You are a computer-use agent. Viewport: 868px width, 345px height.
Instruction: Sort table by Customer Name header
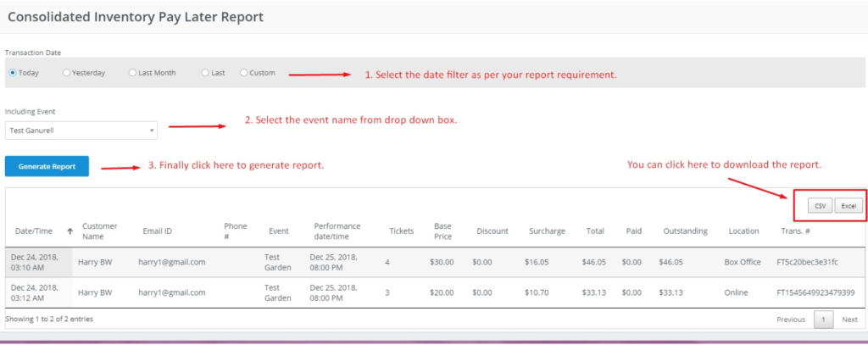[x=100, y=231]
